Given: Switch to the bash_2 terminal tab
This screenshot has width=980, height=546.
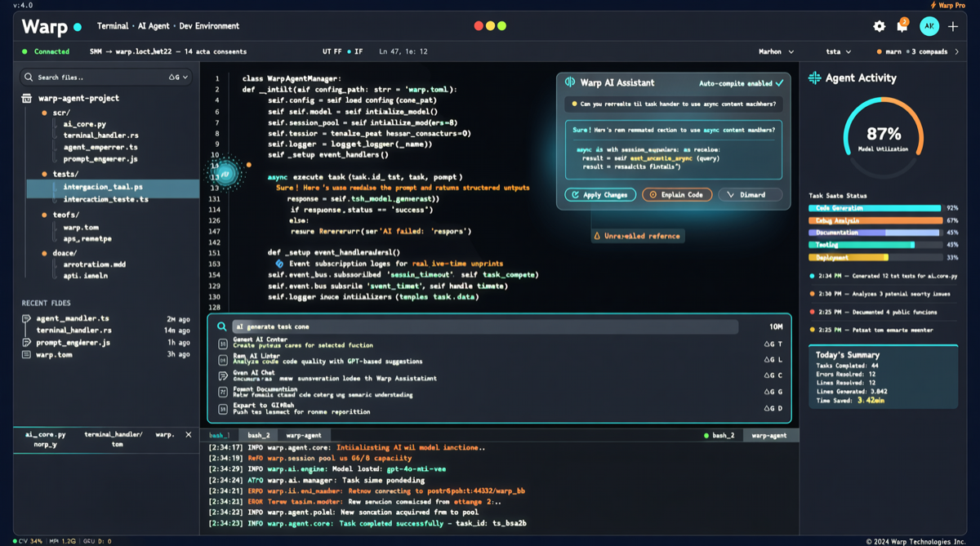Looking at the screenshot, I should point(258,435).
